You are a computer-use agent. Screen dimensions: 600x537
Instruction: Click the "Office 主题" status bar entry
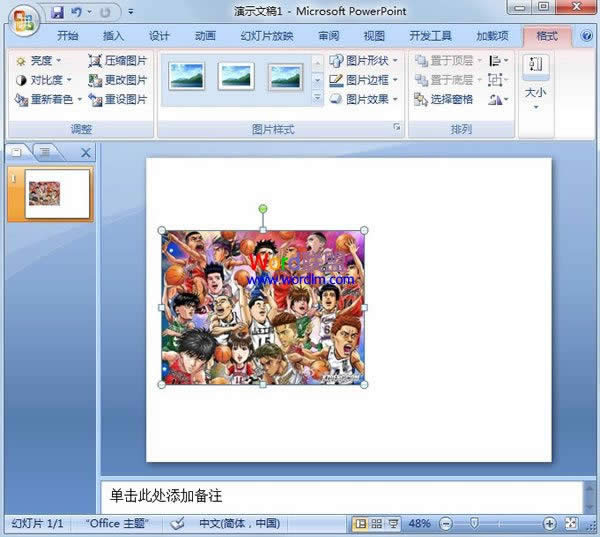pyautogui.click(x=116, y=523)
